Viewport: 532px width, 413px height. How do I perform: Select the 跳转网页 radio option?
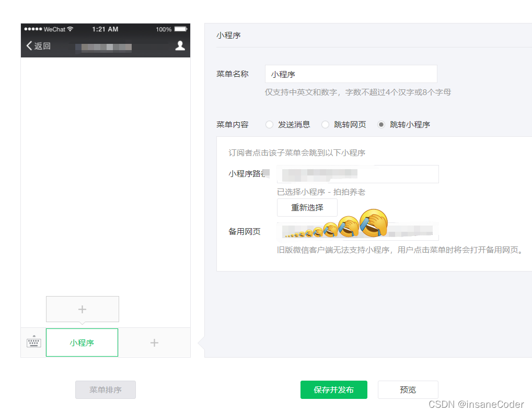(325, 124)
